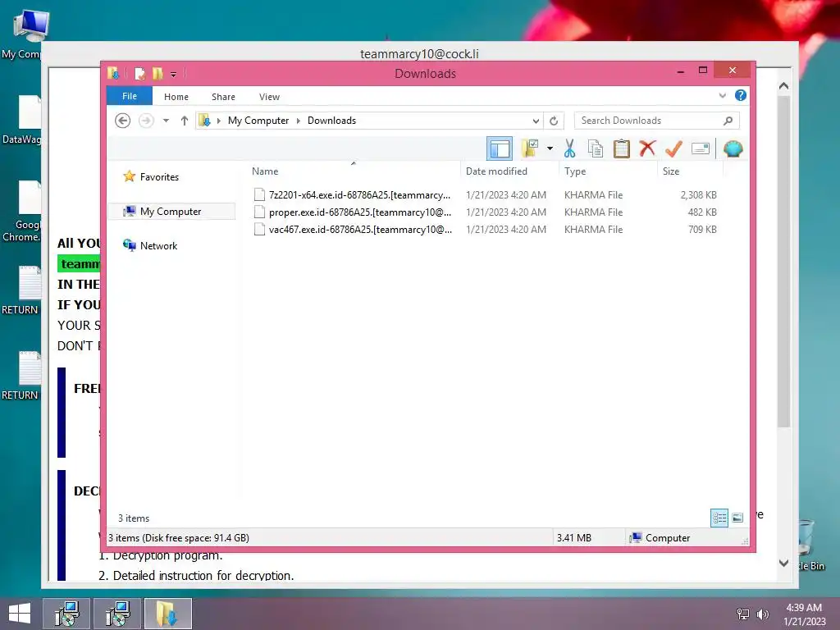
Task: Open the Share ribbon tab
Action: (223, 97)
